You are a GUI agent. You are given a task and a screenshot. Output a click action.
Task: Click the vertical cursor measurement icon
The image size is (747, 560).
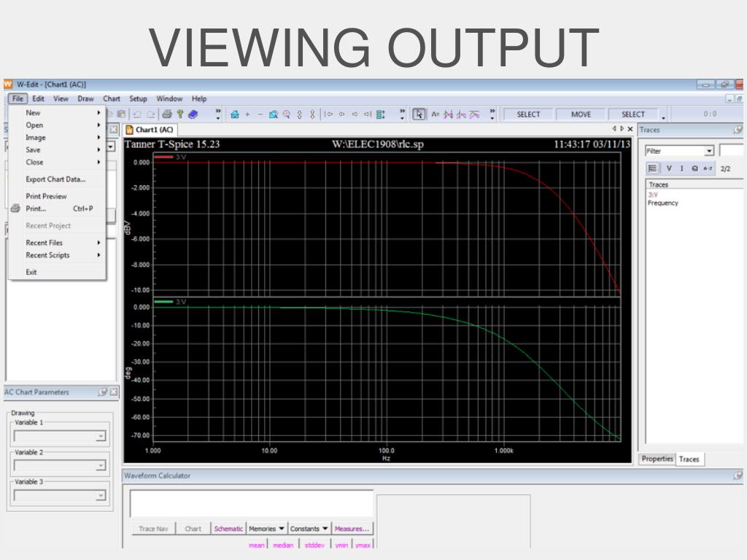pos(461,114)
